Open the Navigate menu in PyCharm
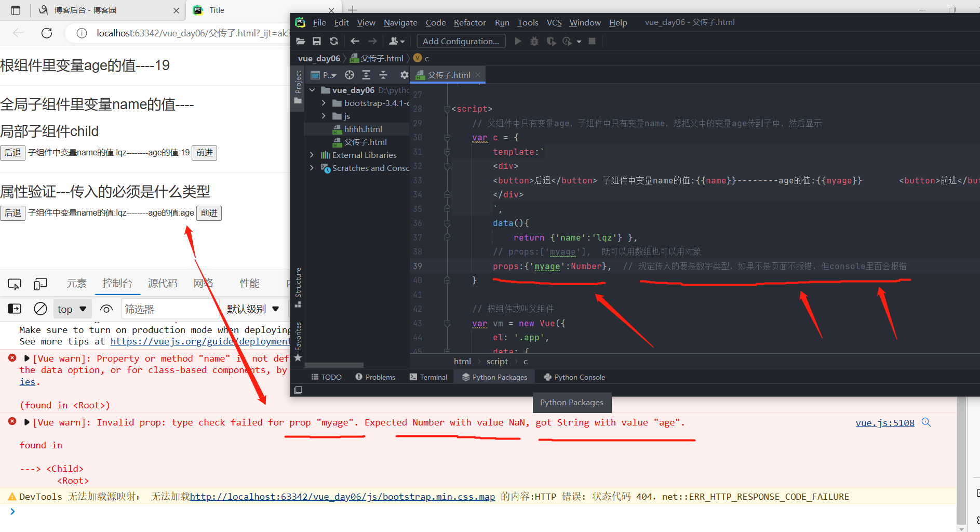980x532 pixels. pyautogui.click(x=400, y=22)
